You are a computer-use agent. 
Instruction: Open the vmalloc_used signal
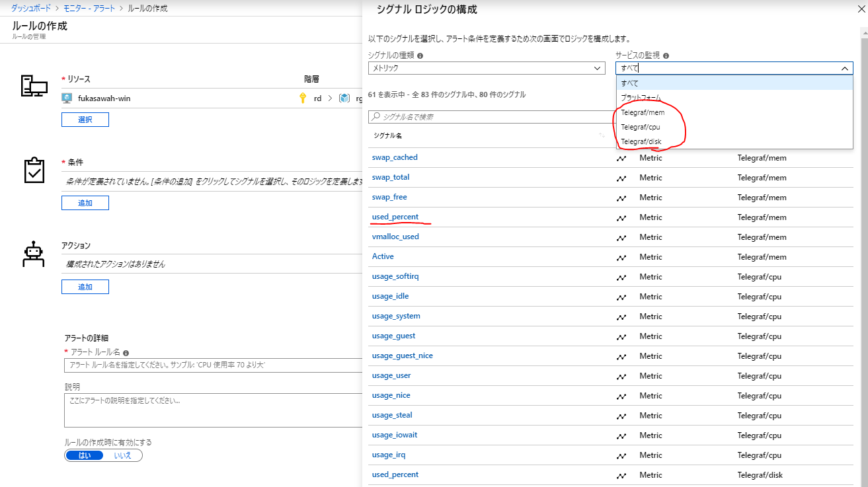coord(395,237)
